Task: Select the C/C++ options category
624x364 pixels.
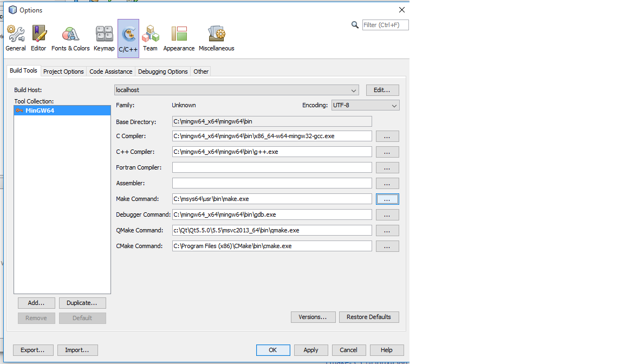Action: 128,38
